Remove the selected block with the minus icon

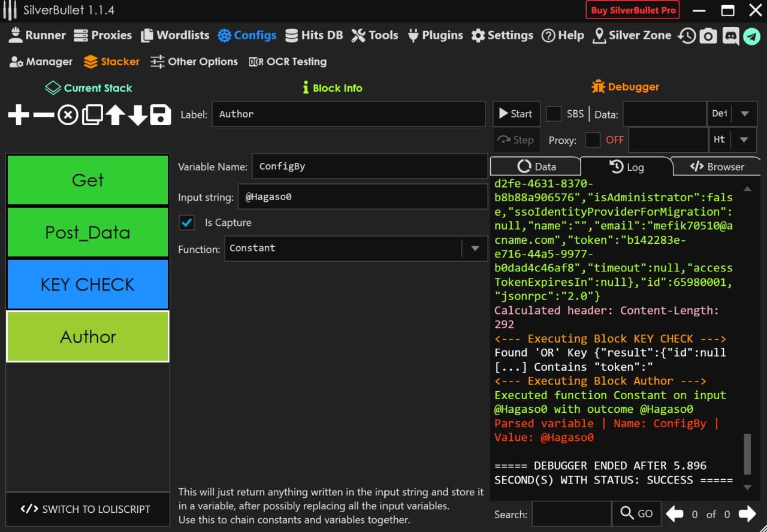(43, 114)
